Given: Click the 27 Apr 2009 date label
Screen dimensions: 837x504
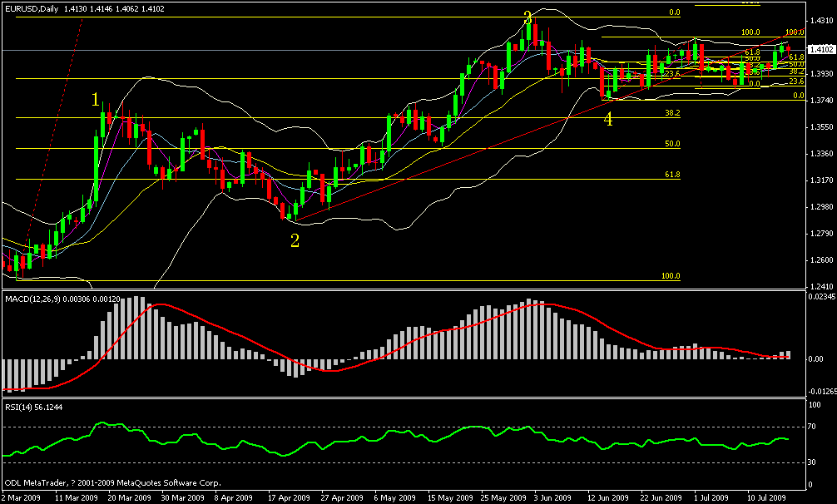Looking at the screenshot, I should [342, 498].
